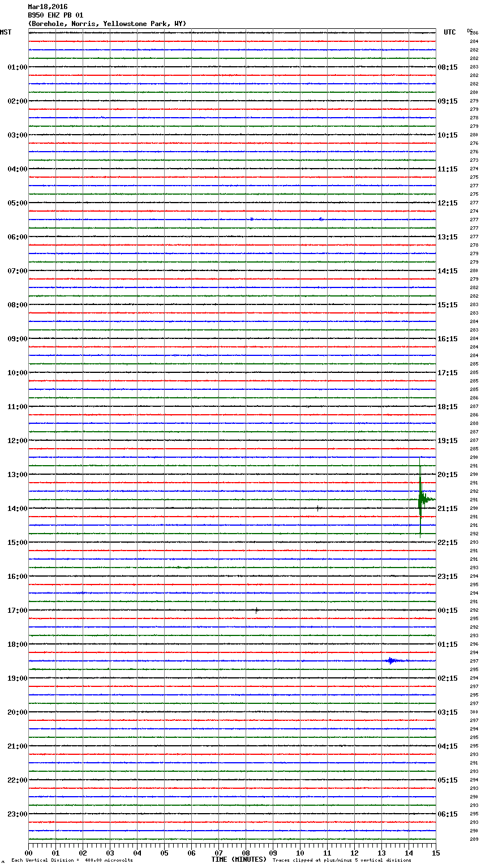The image size is (481, 868).
Task: Click the 19:00 MST time label
Action: click(x=18, y=678)
